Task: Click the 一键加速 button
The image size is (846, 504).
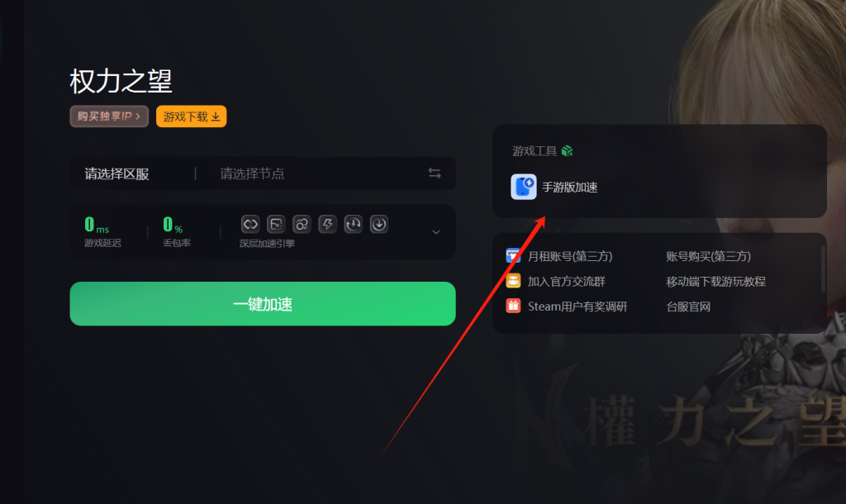Action: 263,304
